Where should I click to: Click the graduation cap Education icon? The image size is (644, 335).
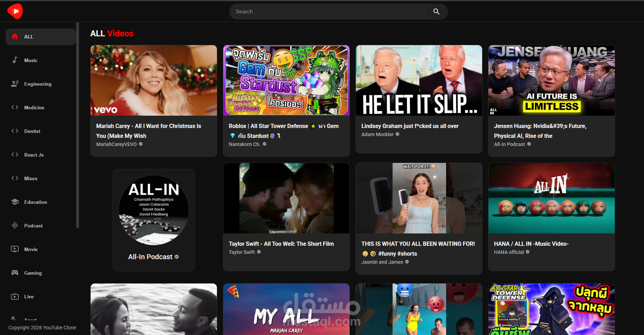pyautogui.click(x=15, y=202)
